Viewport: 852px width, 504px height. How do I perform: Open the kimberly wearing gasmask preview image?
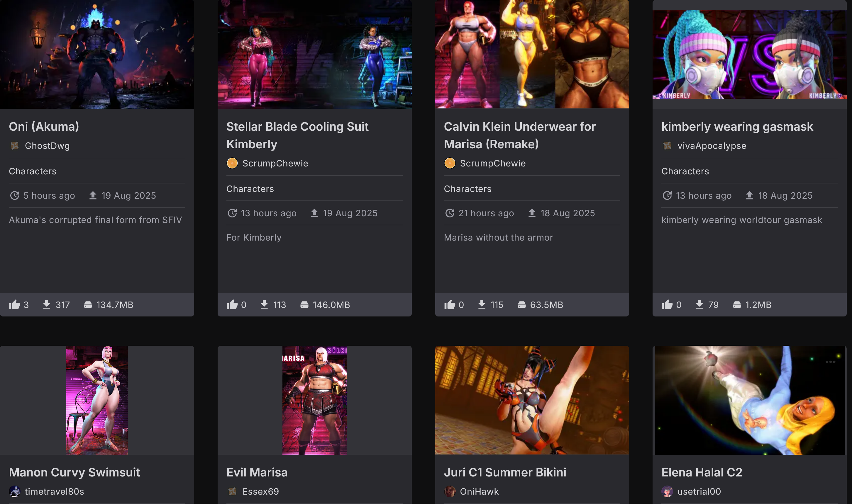coord(749,54)
